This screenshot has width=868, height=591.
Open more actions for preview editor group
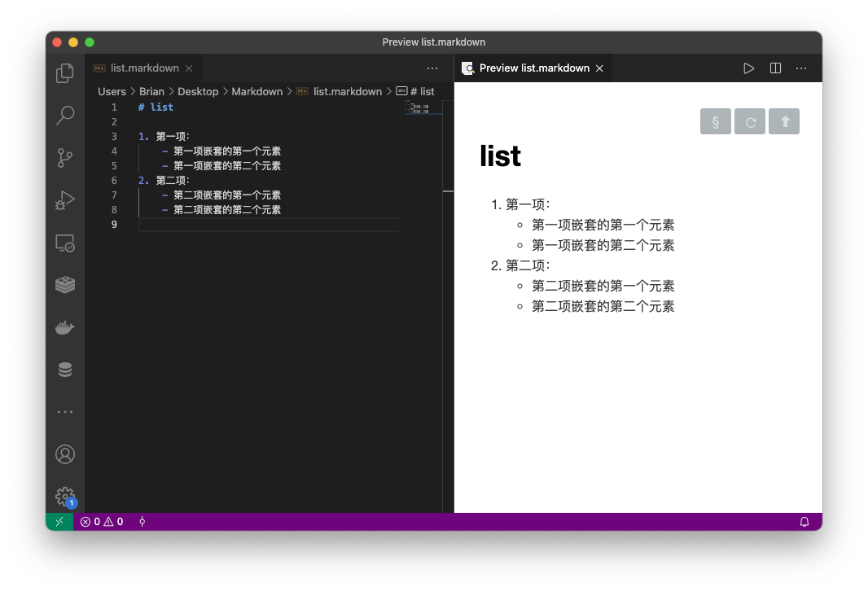tap(801, 68)
